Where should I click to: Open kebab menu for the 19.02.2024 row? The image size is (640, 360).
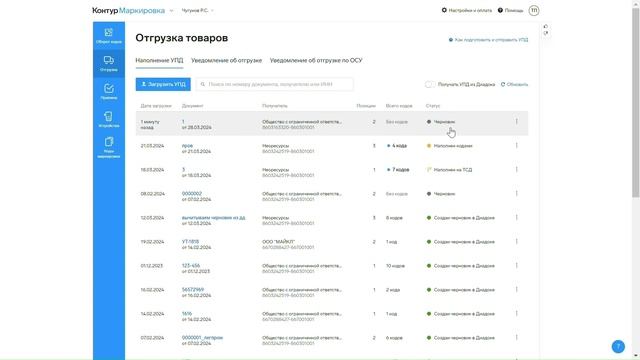[x=516, y=242]
